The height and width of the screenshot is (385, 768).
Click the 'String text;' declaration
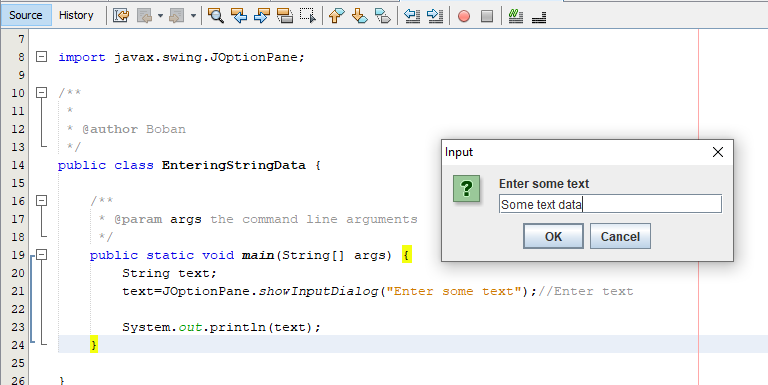[x=169, y=273]
